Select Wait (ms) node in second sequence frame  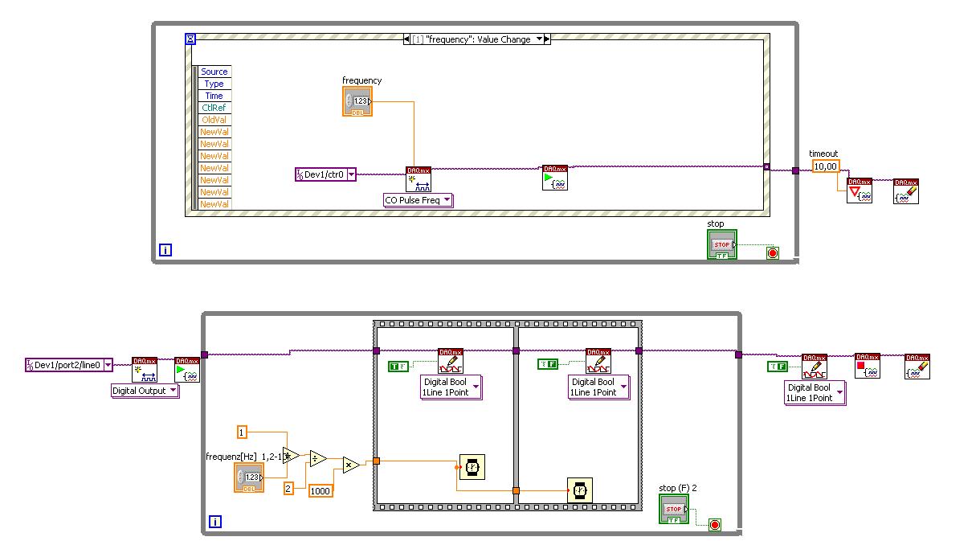580,490
